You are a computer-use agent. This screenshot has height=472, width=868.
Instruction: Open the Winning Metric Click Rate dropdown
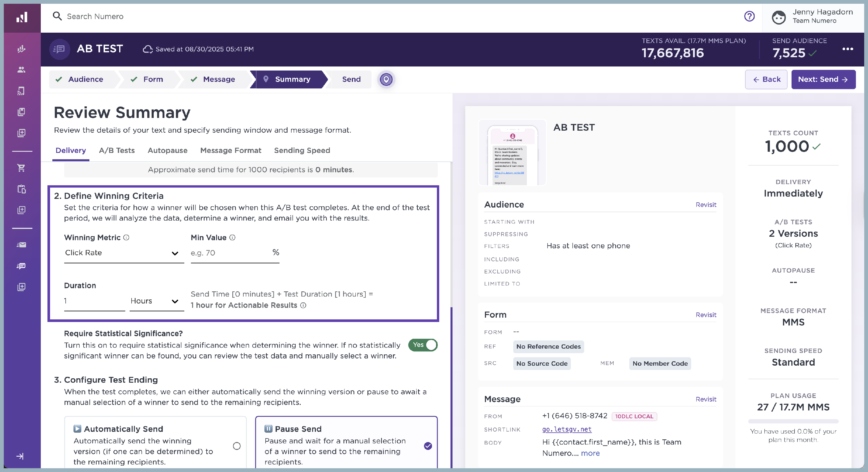point(123,253)
